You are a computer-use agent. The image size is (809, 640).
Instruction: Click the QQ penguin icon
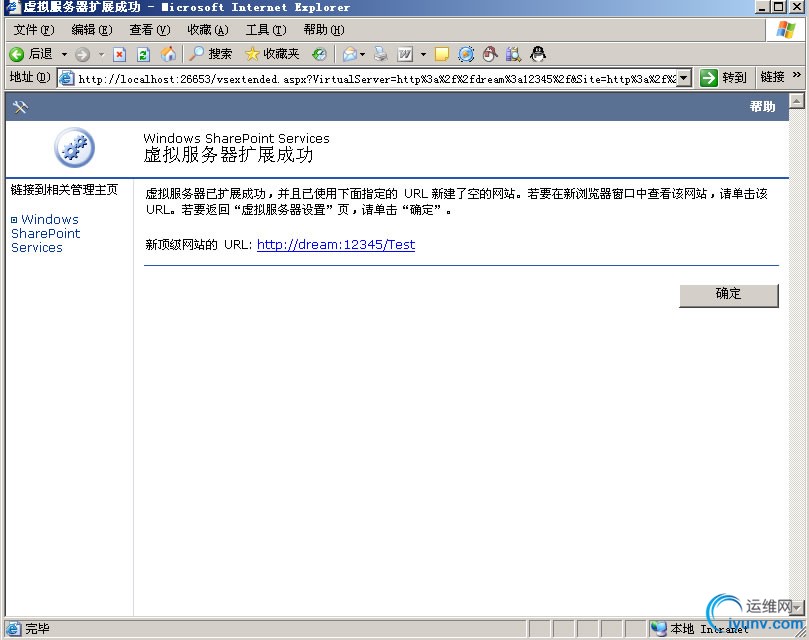(538, 54)
